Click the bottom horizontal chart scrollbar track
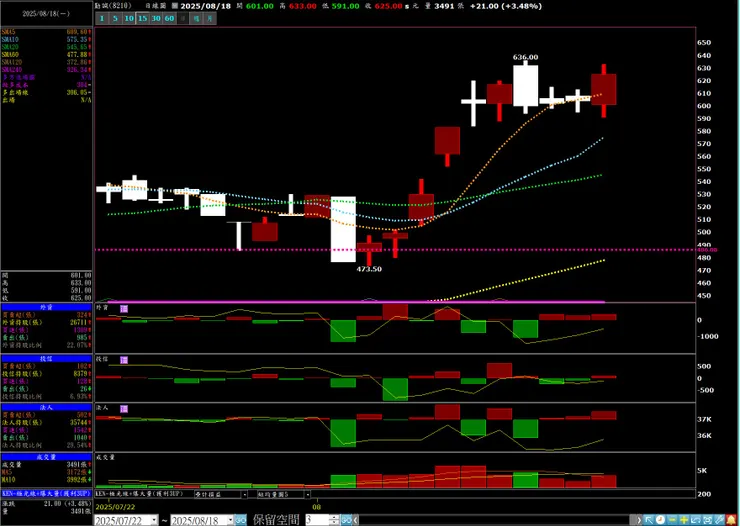 [x=494, y=520]
